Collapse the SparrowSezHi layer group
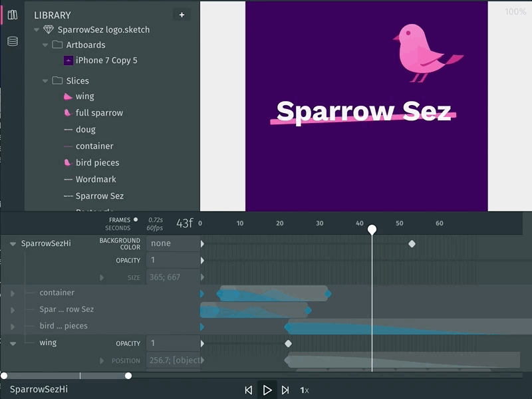The image size is (532, 399). [11, 243]
